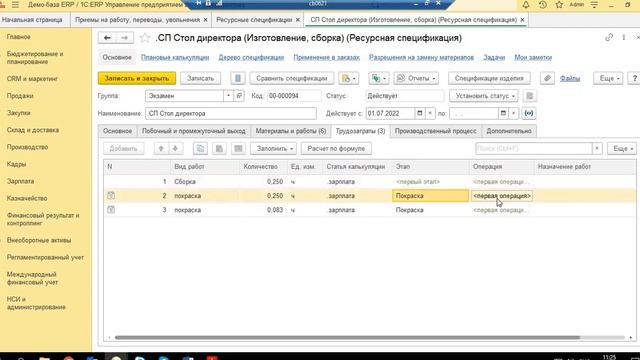Click the horizontal table scrollbar
The width and height of the screenshot is (640, 360).
(347, 338)
